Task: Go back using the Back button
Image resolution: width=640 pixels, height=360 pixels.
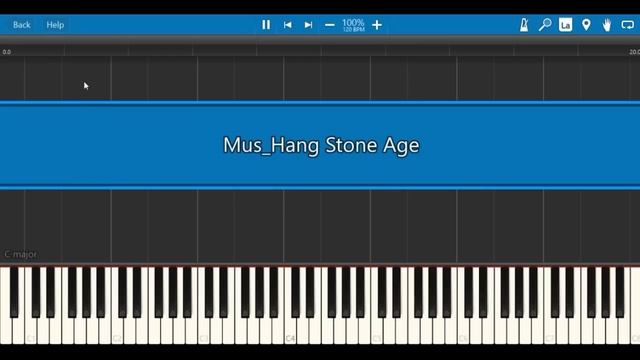Action: coord(22,25)
